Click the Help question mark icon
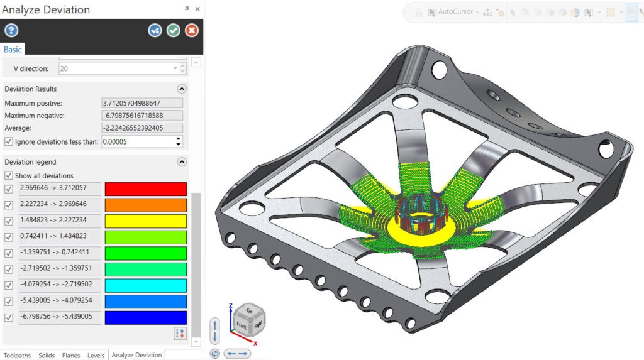This screenshot has width=644, height=360. (x=11, y=30)
